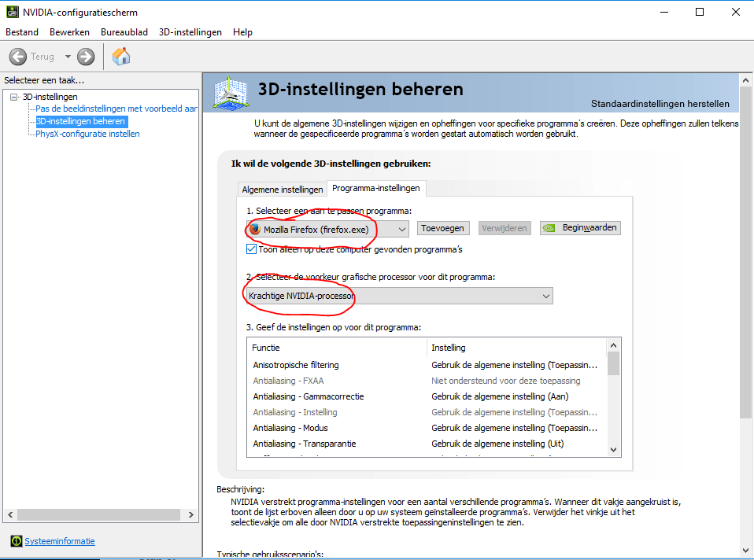Select the Anisotropische filtering row
Screen dimensions: 754x560
pos(427,365)
